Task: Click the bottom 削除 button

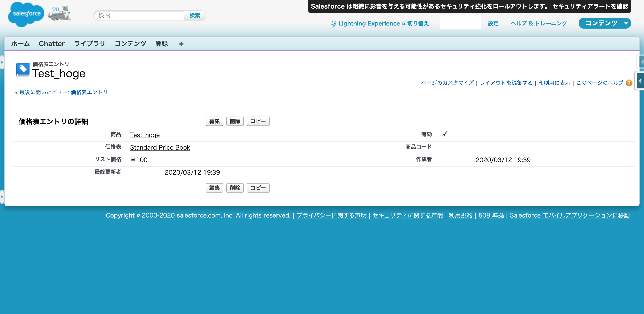Action: point(235,188)
